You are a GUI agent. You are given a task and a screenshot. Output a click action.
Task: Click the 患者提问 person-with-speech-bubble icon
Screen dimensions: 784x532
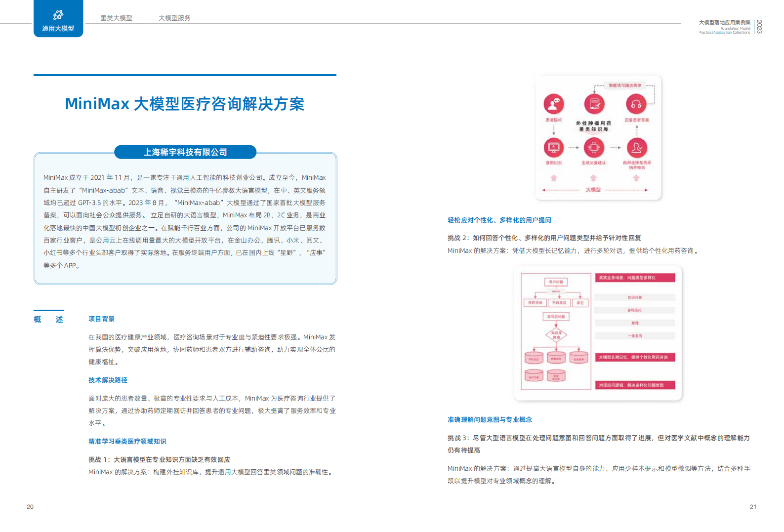pyautogui.click(x=554, y=104)
